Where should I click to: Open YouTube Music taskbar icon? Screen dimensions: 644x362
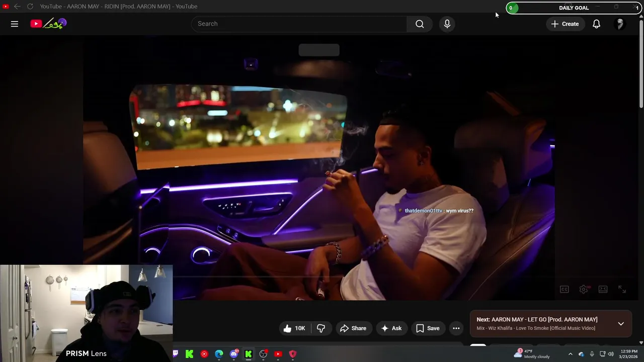tap(204, 354)
